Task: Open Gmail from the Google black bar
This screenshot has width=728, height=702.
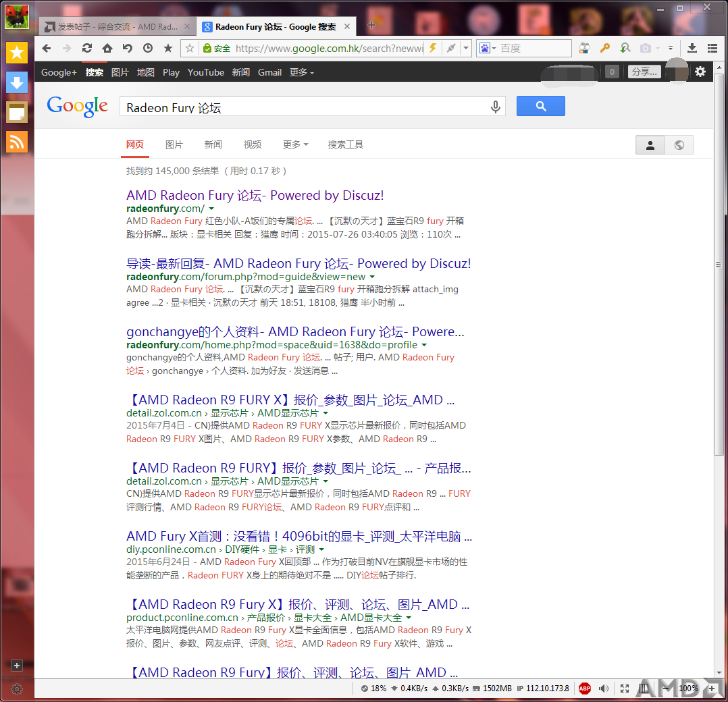Action: [269, 72]
